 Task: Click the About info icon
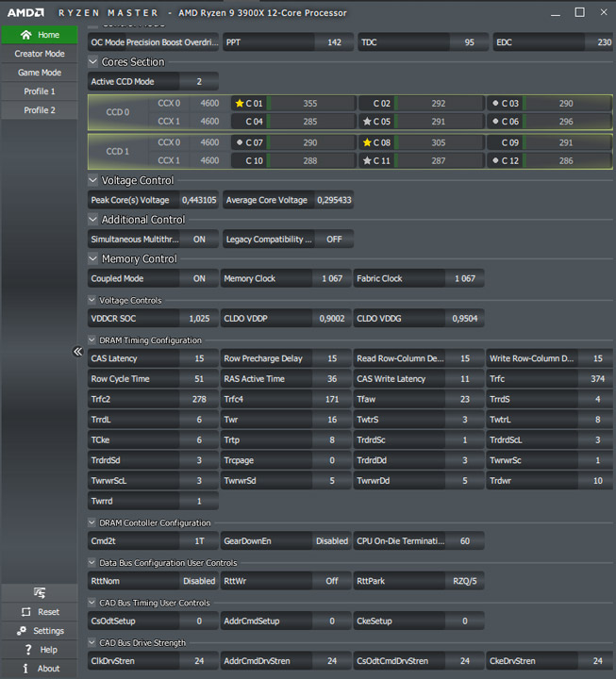pos(25,669)
